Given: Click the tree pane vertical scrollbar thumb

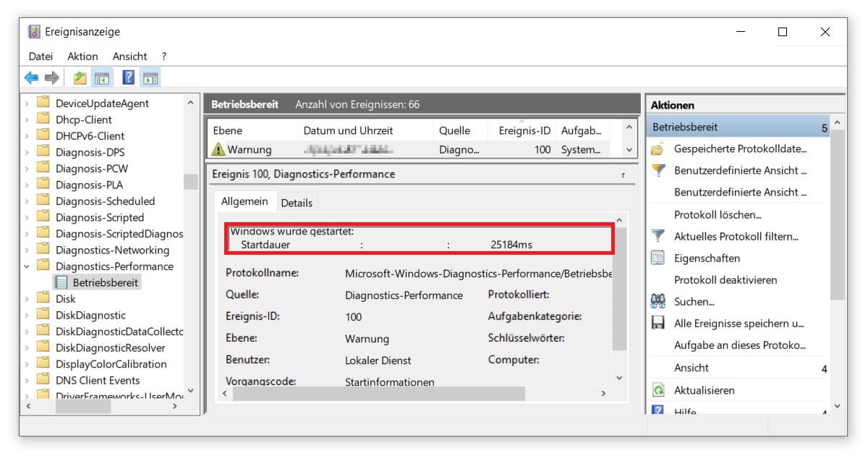Looking at the screenshot, I should (x=191, y=181).
